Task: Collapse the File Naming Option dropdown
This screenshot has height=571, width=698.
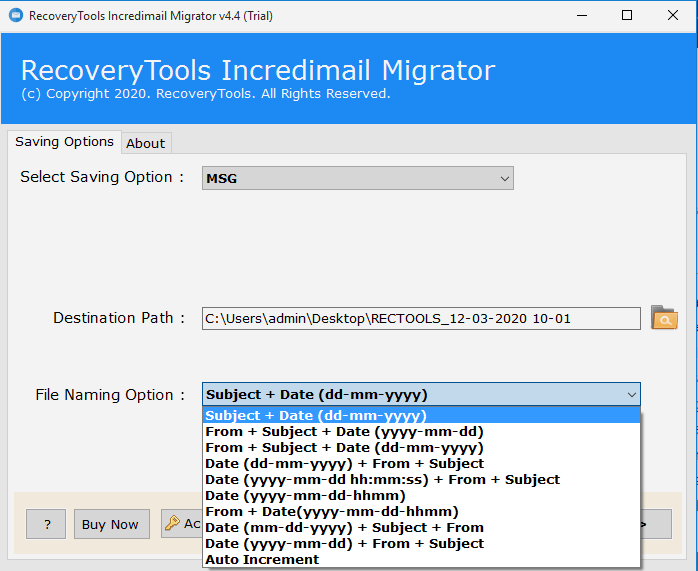Action: (x=631, y=395)
